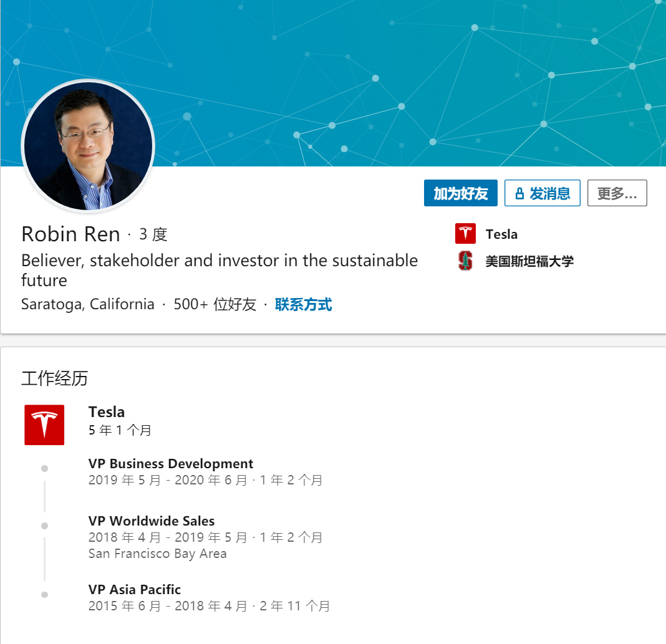666x644 pixels.
Task: Select the VP Business Development position
Action: (x=171, y=464)
